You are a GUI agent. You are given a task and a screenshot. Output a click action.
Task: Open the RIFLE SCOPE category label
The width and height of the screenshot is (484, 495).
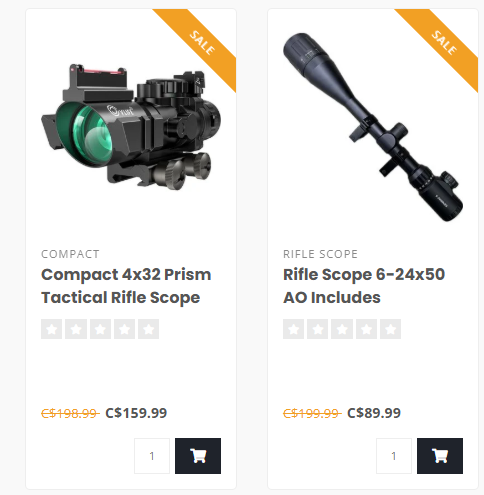[321, 254]
